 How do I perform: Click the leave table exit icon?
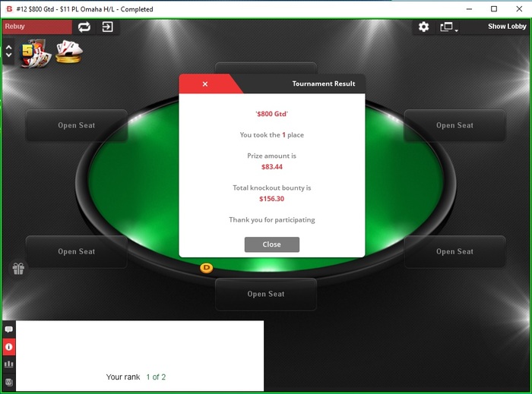click(108, 27)
